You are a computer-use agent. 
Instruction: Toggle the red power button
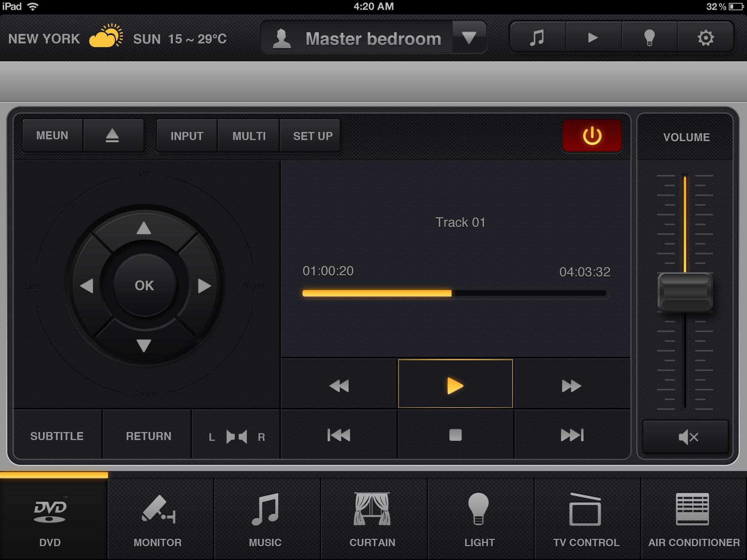coord(592,136)
